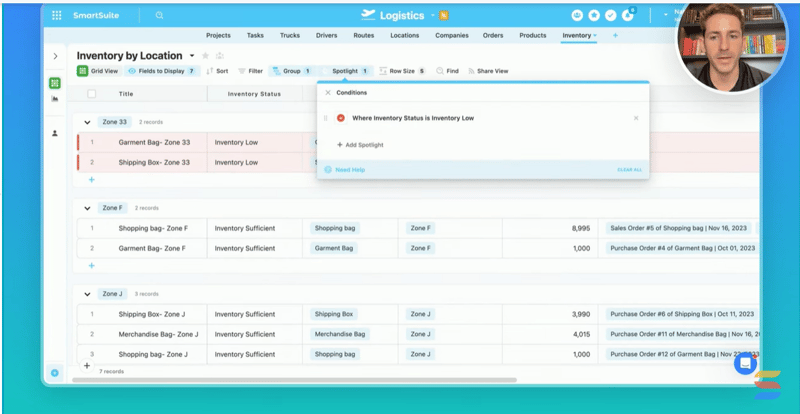
Task: Switch to the Products tab
Action: pos(533,35)
